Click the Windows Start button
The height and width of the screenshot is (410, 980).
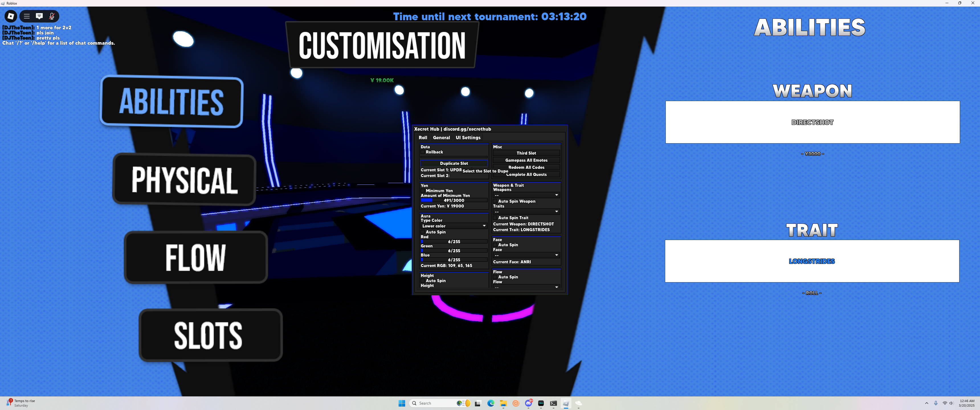click(x=402, y=403)
